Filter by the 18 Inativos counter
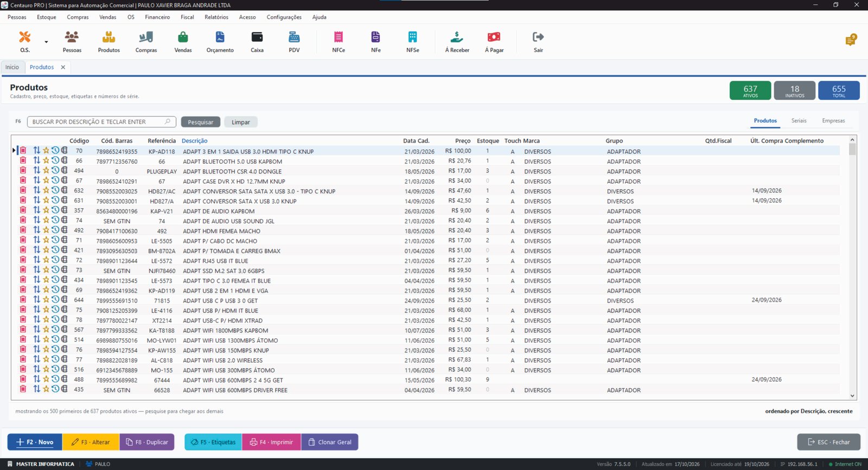 (x=795, y=91)
